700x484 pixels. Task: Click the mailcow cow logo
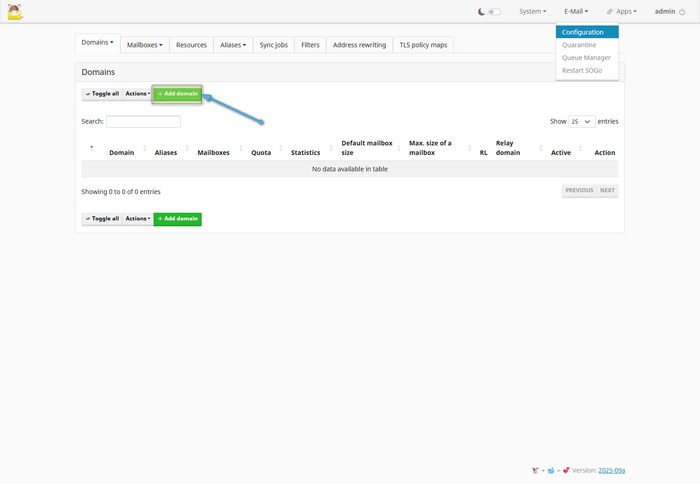(x=15, y=12)
